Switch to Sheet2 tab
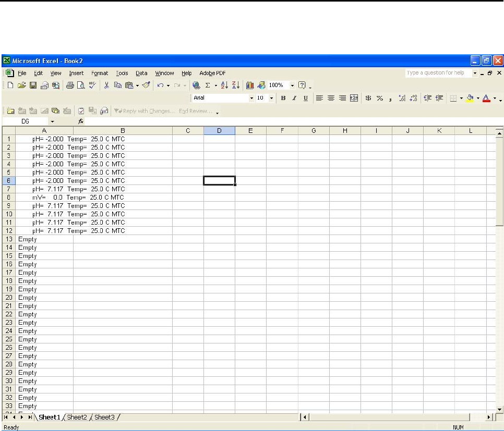 77,417
